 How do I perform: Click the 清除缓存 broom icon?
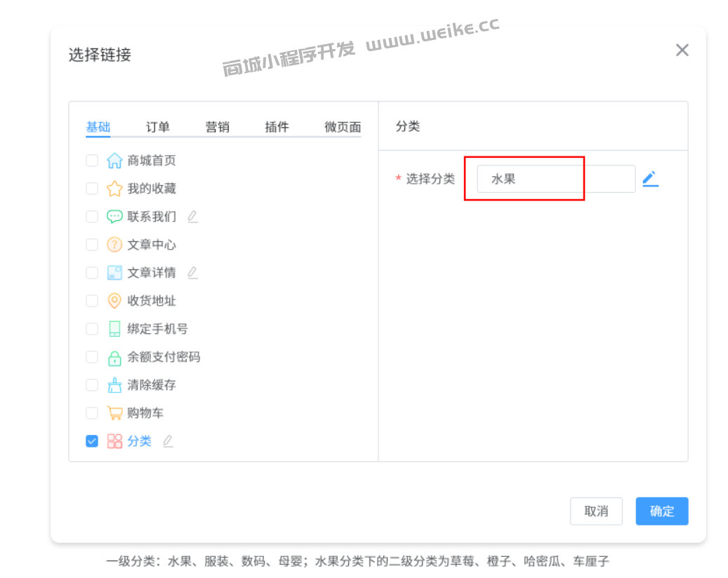(114, 385)
